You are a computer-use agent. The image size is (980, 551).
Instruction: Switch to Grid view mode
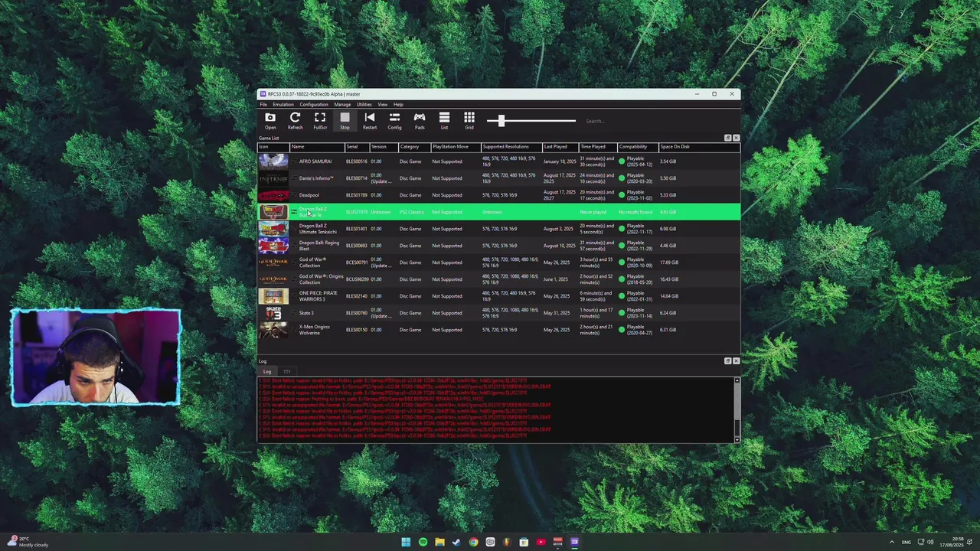tap(469, 120)
